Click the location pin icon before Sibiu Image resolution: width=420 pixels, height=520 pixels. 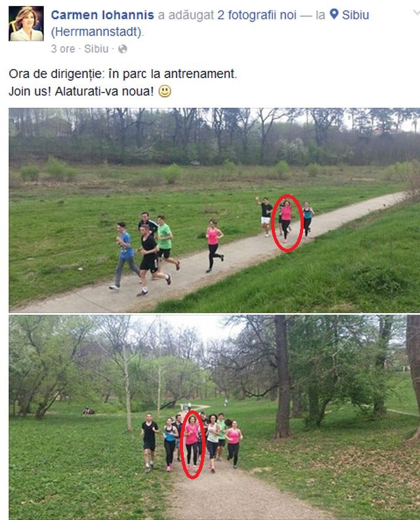point(334,14)
